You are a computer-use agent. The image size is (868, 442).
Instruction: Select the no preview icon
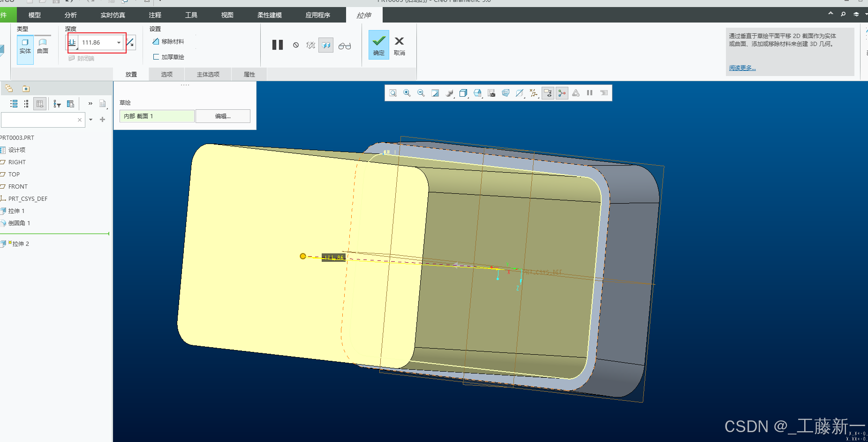(x=296, y=45)
